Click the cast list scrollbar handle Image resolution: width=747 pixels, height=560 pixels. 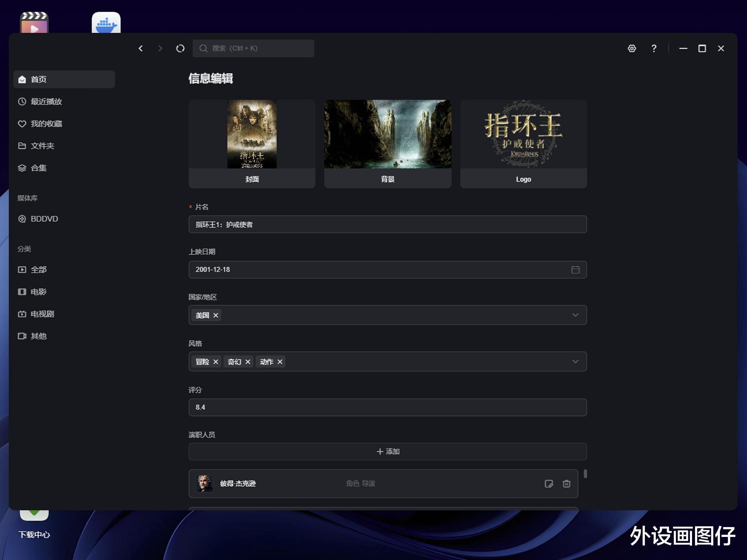(585, 474)
